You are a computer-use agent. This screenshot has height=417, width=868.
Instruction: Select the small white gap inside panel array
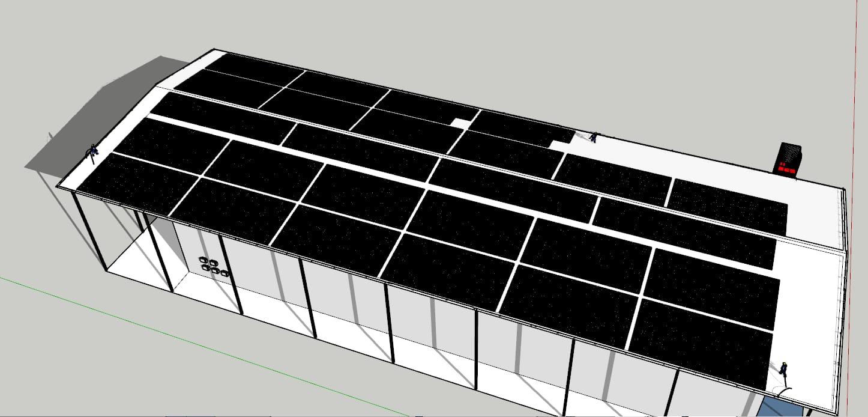[x=459, y=123]
